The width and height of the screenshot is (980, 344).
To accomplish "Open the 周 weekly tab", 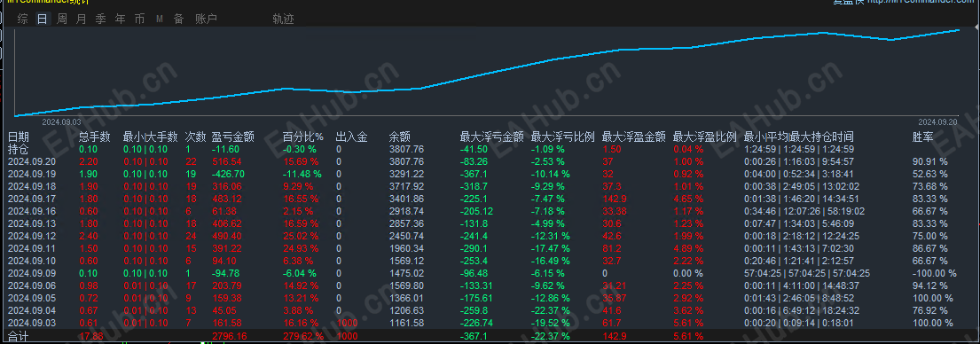I will pos(62,19).
